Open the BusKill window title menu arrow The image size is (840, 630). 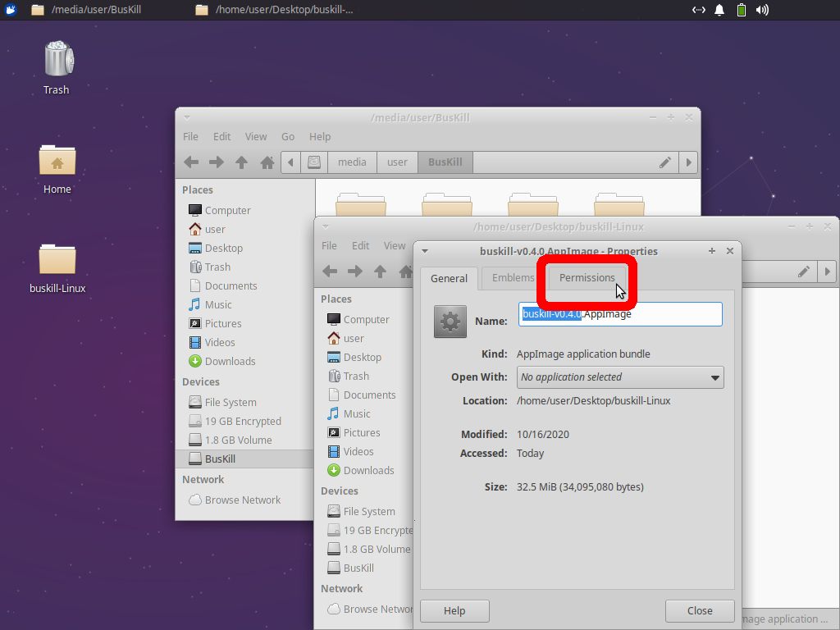tap(186, 117)
